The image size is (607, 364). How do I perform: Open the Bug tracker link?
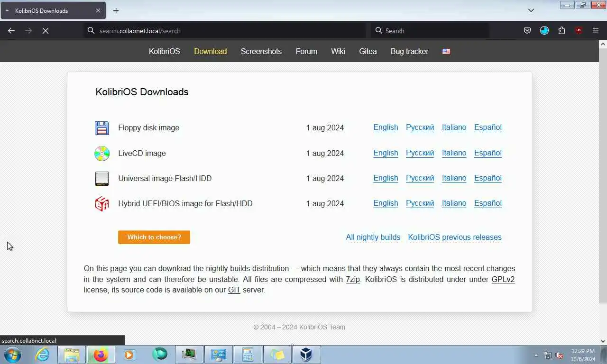point(410,51)
